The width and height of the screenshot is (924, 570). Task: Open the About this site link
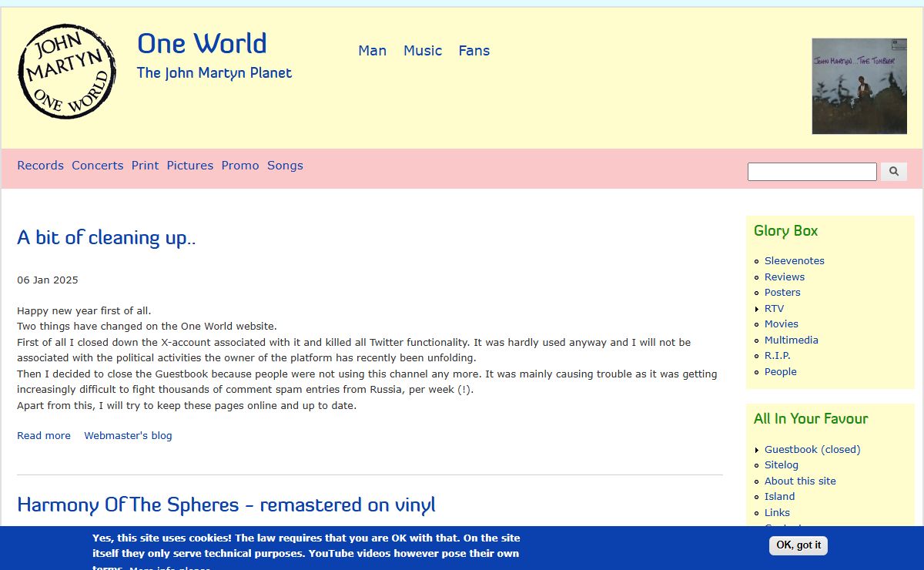pos(800,481)
